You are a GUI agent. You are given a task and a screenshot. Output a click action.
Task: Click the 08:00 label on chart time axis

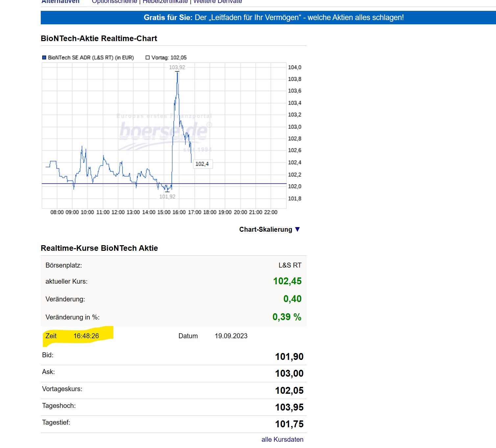coord(57,212)
